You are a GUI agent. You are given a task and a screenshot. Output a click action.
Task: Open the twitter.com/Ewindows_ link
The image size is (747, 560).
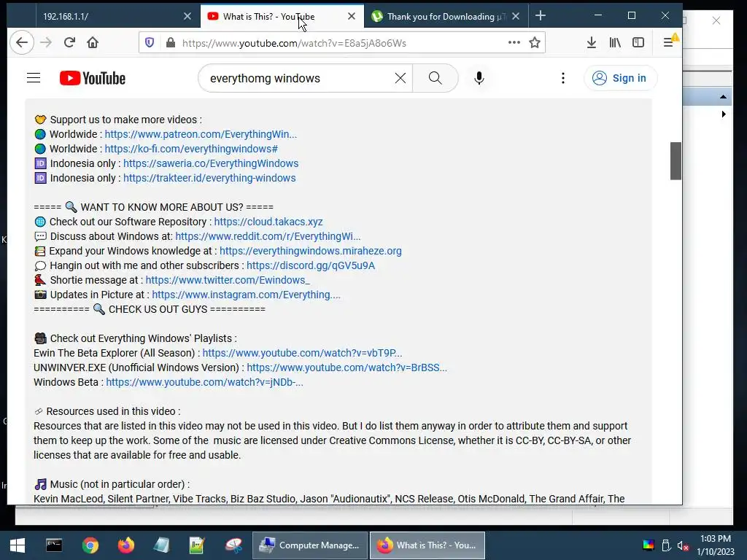[x=228, y=280]
